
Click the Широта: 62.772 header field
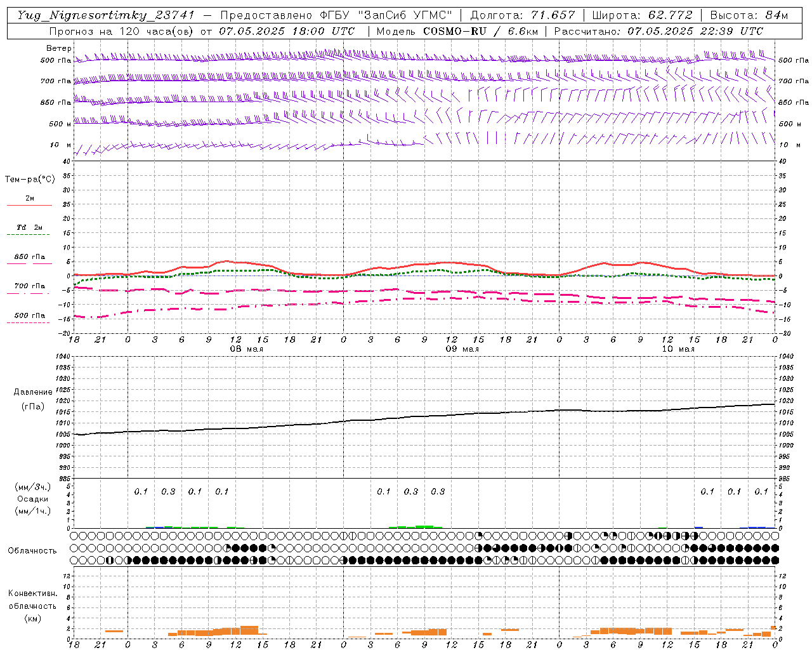pos(642,15)
